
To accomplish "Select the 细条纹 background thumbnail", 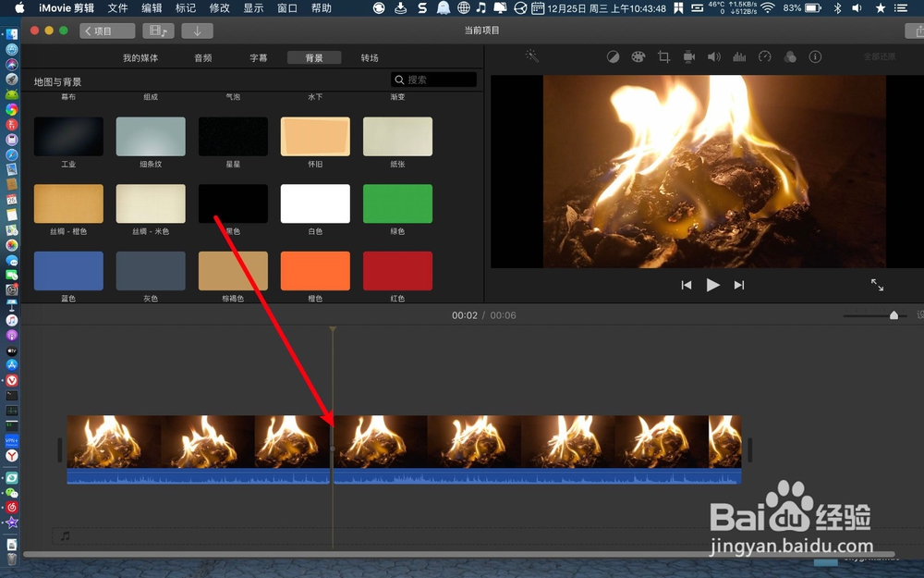I will click(x=151, y=136).
